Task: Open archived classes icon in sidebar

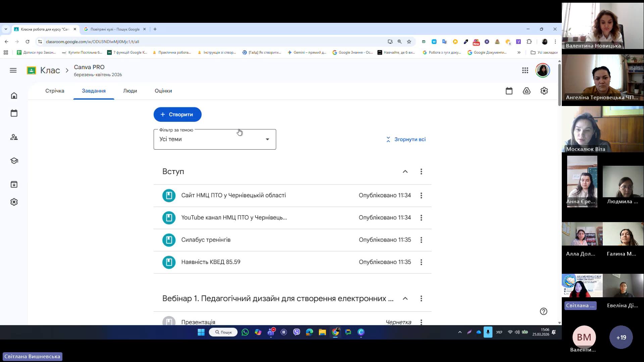Action: coord(14,185)
